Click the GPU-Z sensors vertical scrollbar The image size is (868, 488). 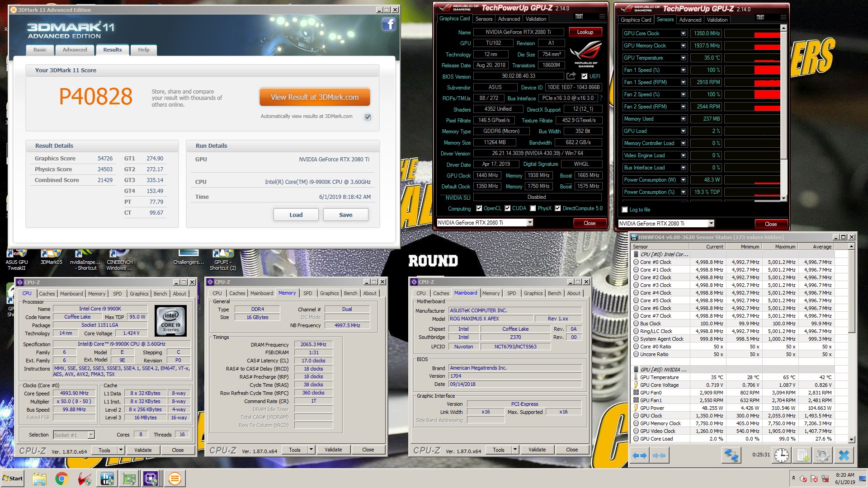[x=783, y=113]
